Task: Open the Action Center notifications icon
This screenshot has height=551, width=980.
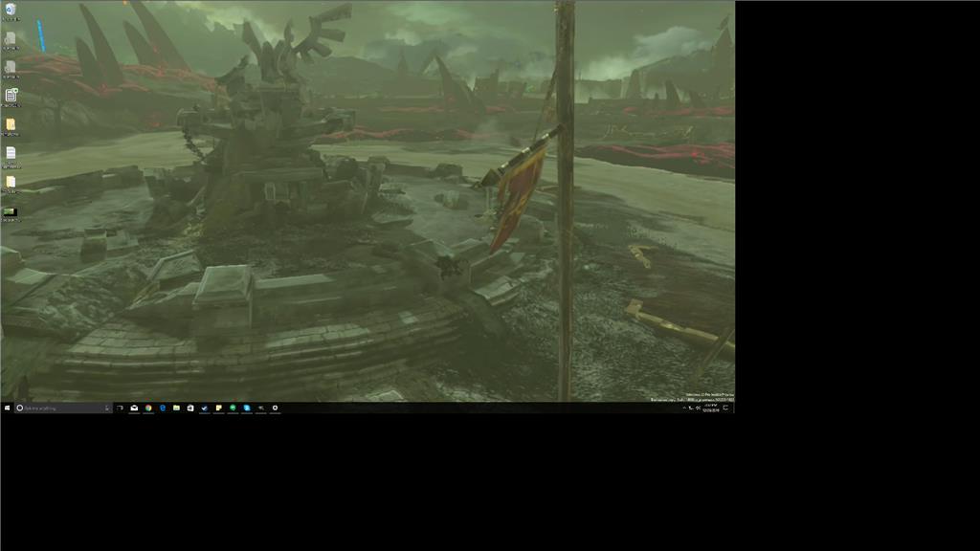Action: pyautogui.click(x=725, y=408)
